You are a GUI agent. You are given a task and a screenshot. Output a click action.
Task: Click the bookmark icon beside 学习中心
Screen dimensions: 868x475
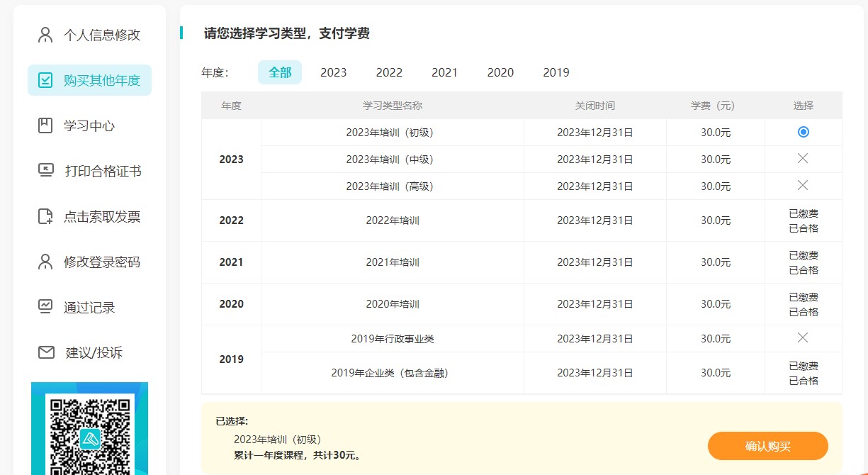45,125
